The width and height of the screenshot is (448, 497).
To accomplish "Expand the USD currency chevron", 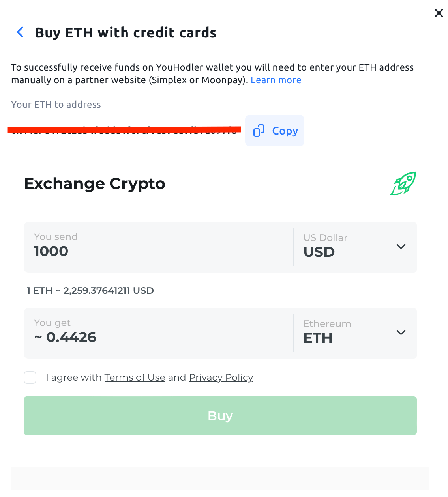I will pos(401,247).
